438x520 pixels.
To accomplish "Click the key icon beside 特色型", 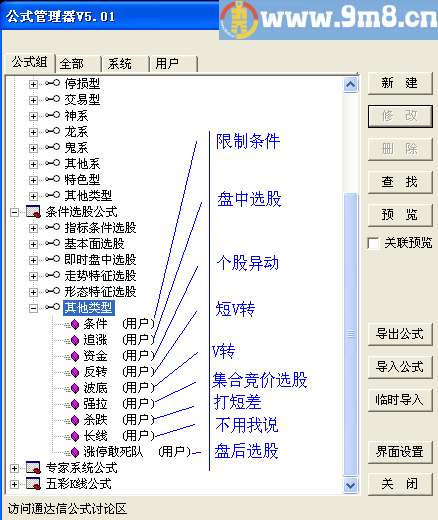I will (53, 179).
